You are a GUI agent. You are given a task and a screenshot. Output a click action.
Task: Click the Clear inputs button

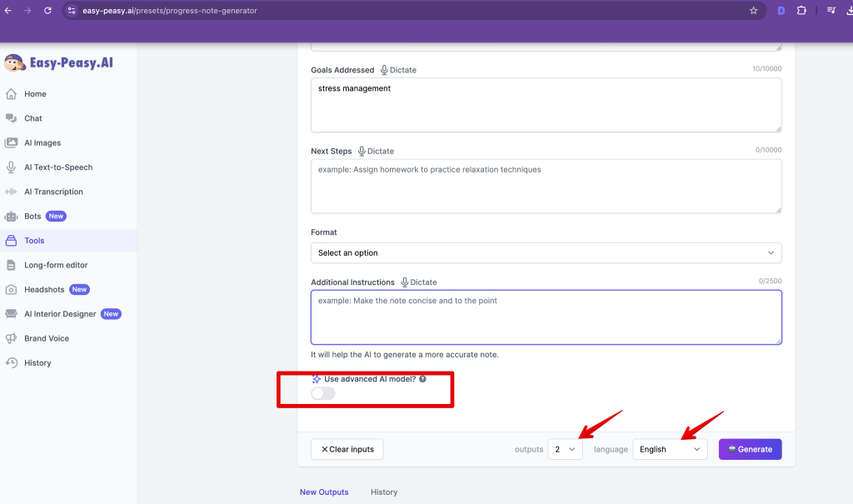pyautogui.click(x=347, y=449)
